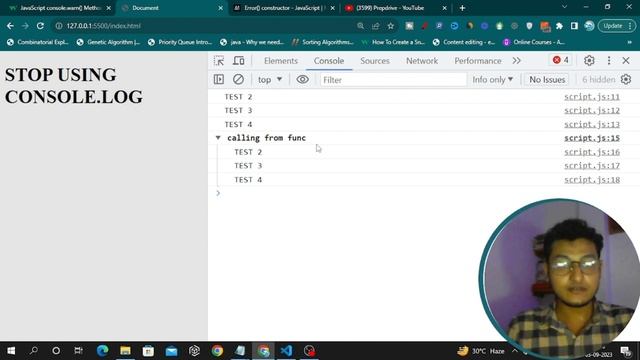Image resolution: width=640 pixels, height=360 pixels.
Task: Launch Microsoft Edge from the taskbar
Action: click(102, 351)
